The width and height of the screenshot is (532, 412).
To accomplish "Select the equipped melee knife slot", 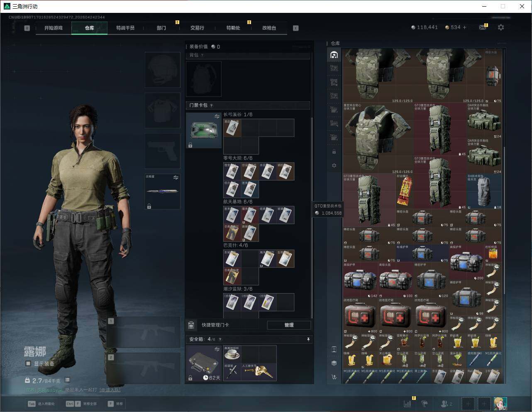I will (162, 191).
